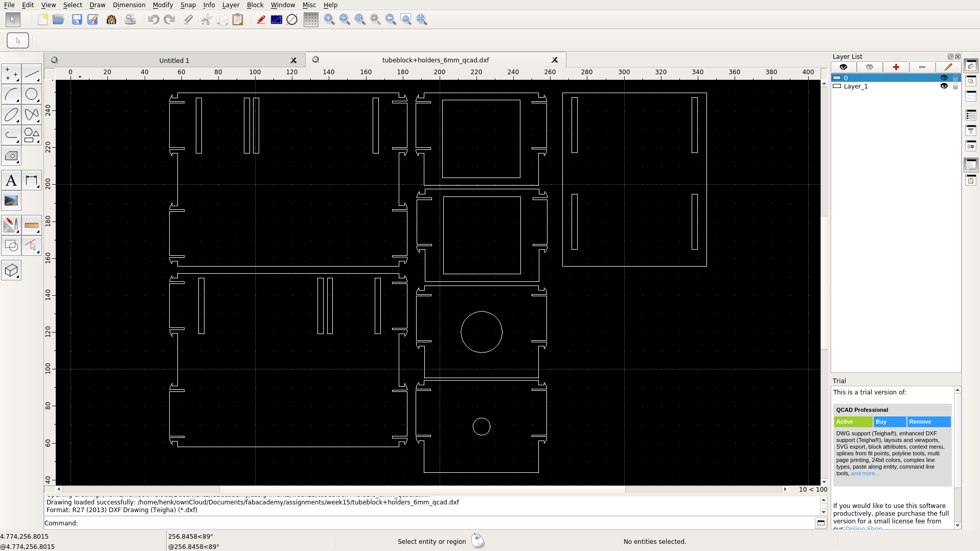Image resolution: width=980 pixels, height=551 pixels.
Task: Hide all layers with the grey eye button
Action: pyautogui.click(x=870, y=67)
